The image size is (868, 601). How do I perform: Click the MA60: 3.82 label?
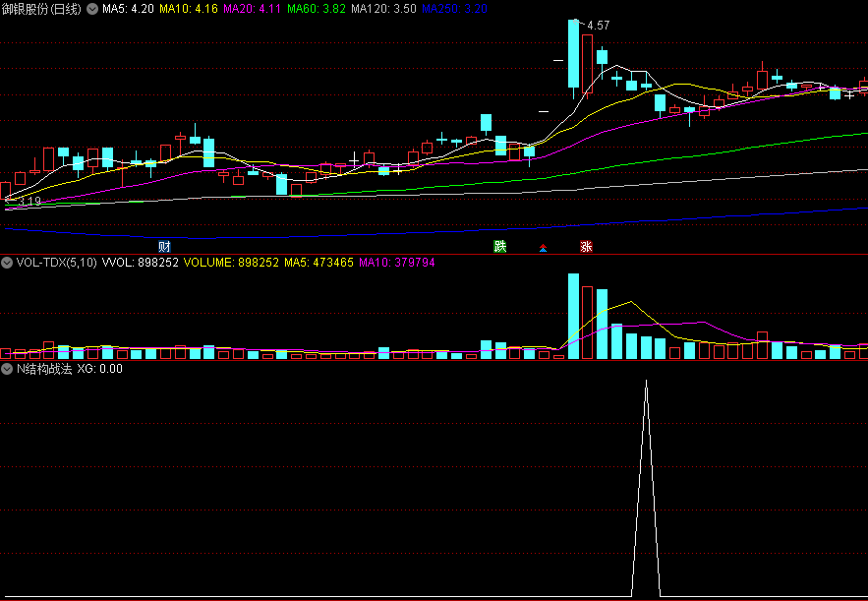coord(317,9)
